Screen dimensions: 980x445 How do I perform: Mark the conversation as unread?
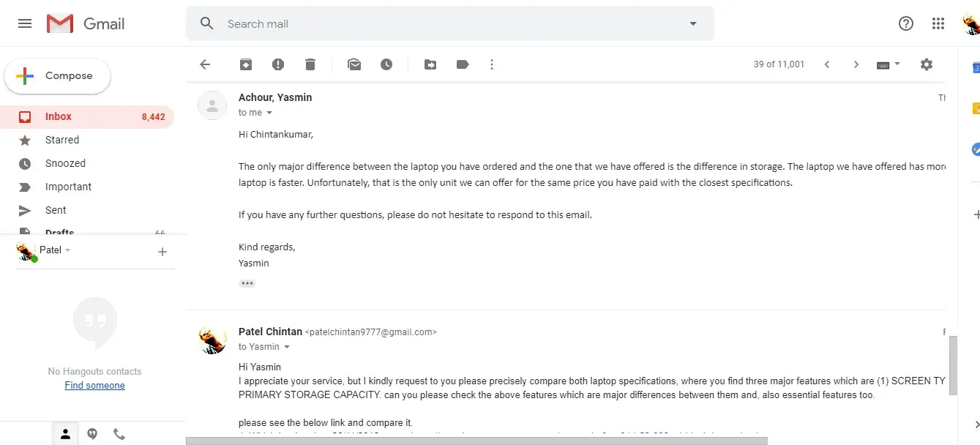[354, 64]
